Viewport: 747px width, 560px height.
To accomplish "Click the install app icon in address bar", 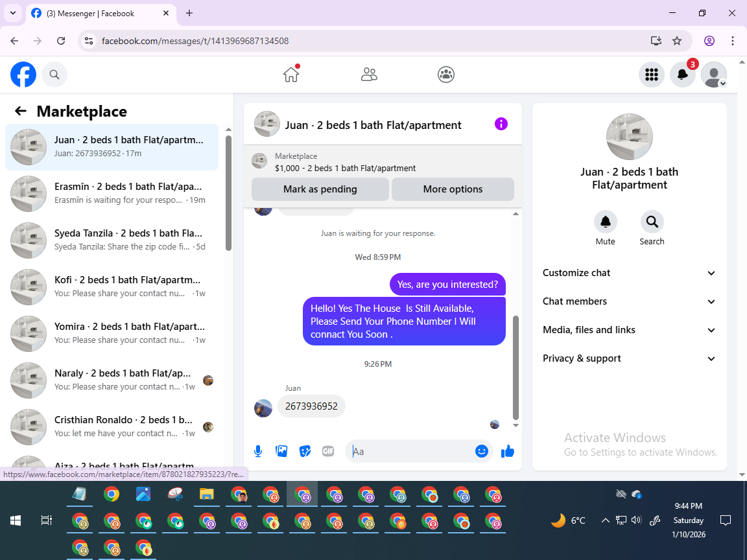I will click(656, 41).
